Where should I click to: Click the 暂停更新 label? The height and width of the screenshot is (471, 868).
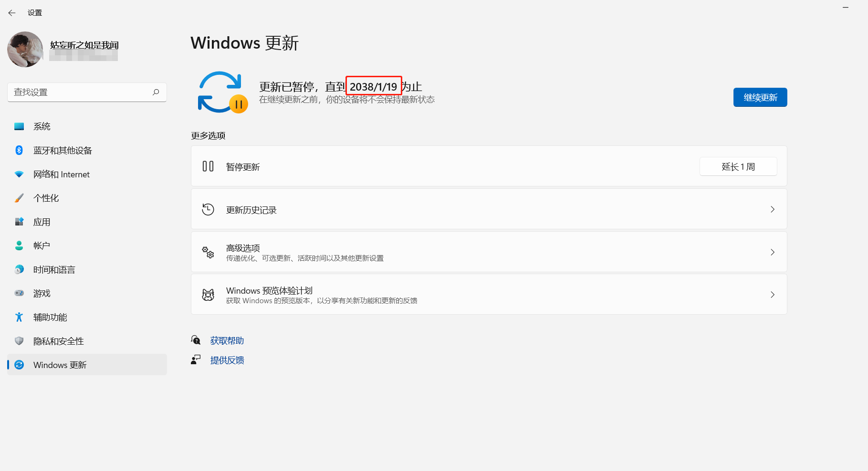point(243,167)
